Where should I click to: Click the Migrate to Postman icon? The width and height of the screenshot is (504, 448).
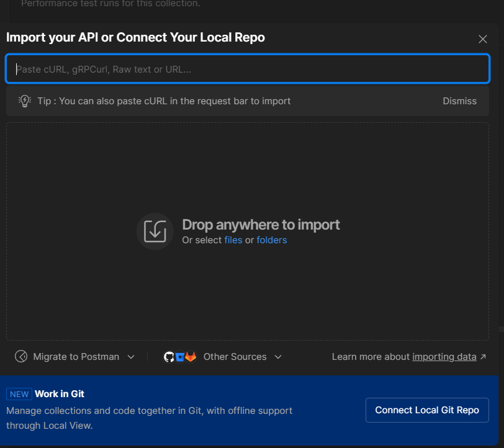click(21, 356)
